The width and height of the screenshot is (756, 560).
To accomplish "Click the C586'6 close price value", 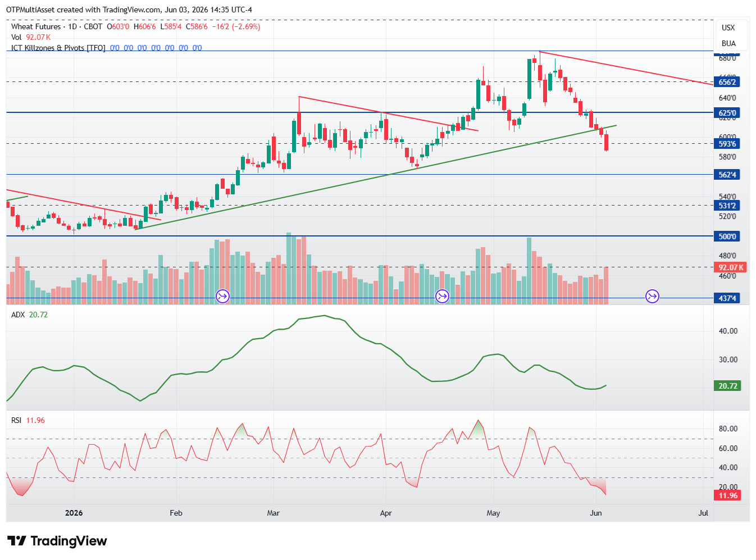I will tap(197, 26).
